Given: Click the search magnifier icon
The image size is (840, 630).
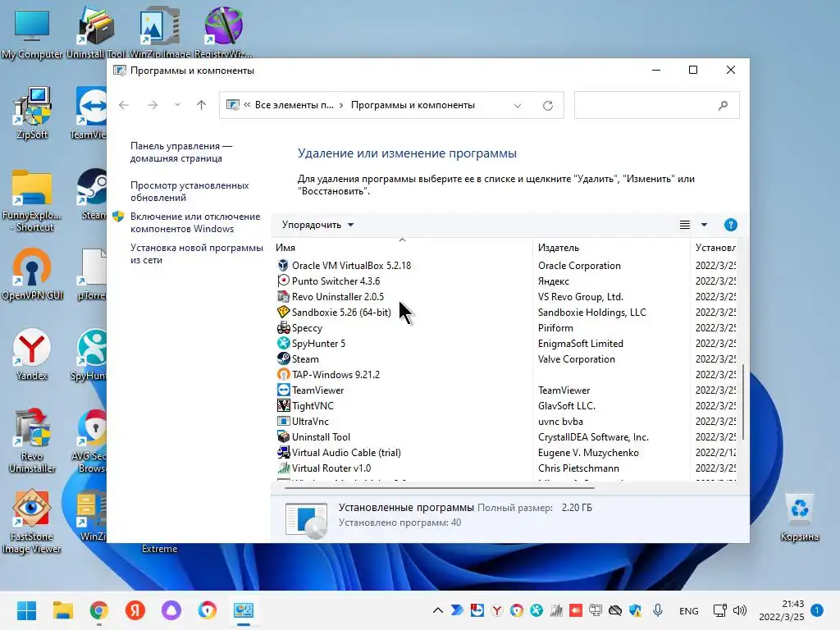Looking at the screenshot, I should point(723,106).
